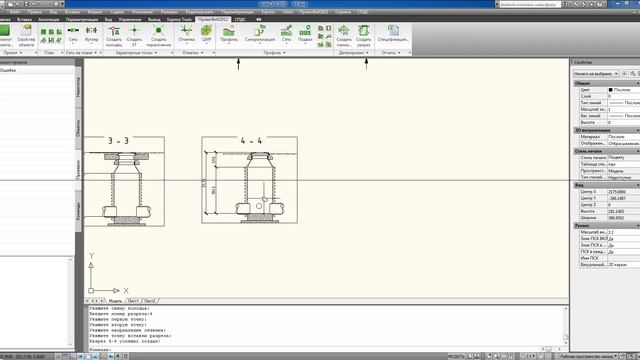Click Создать разрез tool
Screen dimensions: 640x360
[x=364, y=36]
